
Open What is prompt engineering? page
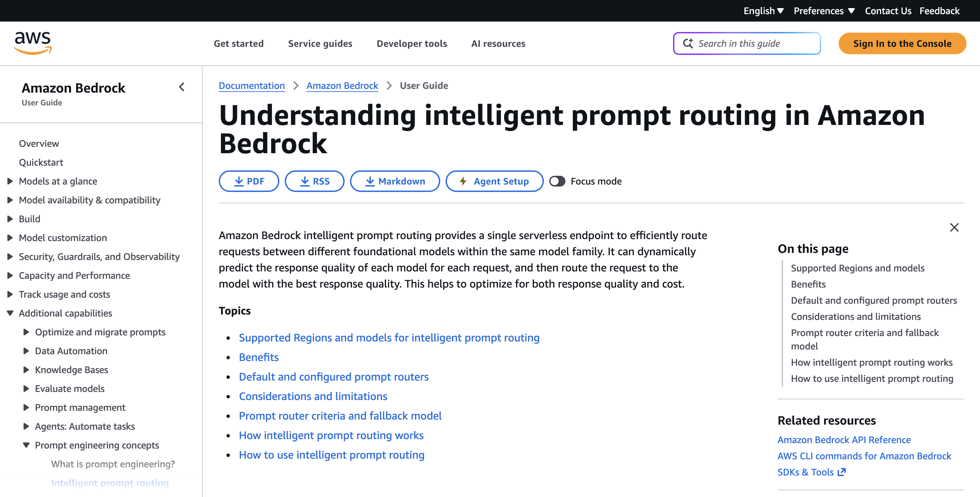pyautogui.click(x=113, y=464)
